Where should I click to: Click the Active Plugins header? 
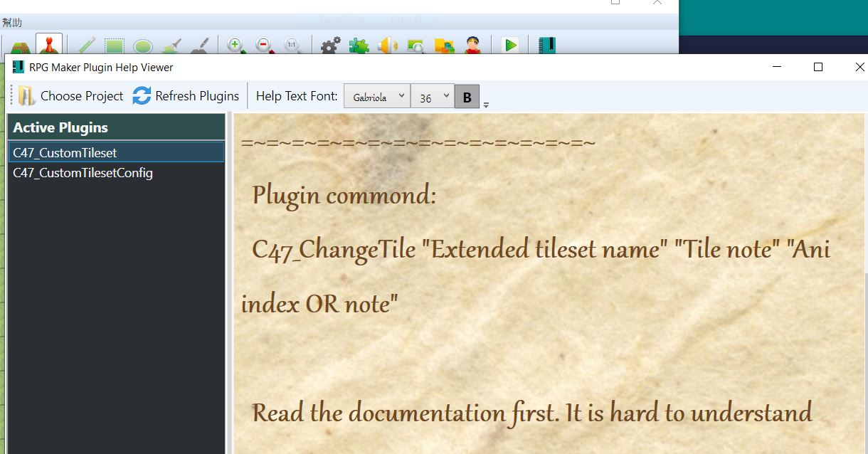click(x=116, y=127)
